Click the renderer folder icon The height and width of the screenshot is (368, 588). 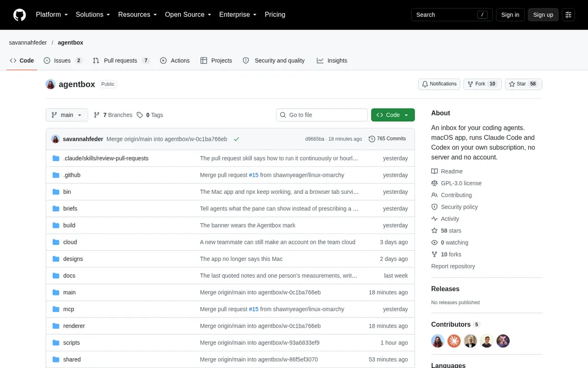coord(56,326)
